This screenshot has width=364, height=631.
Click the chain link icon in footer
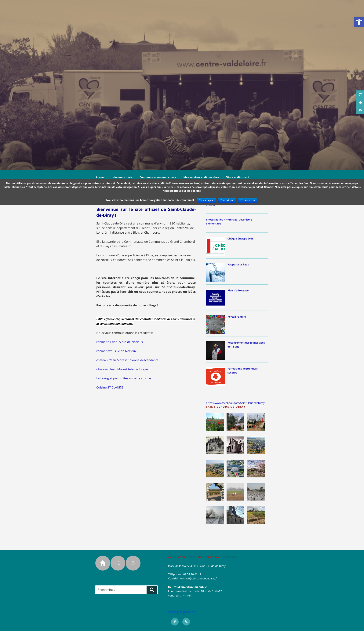point(186,622)
